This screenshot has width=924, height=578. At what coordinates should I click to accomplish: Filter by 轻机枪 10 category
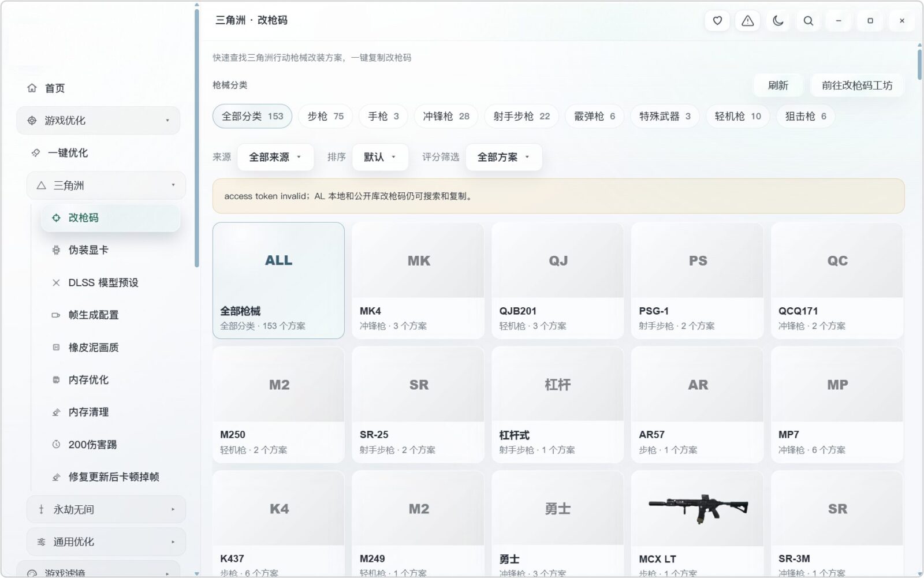pos(737,116)
